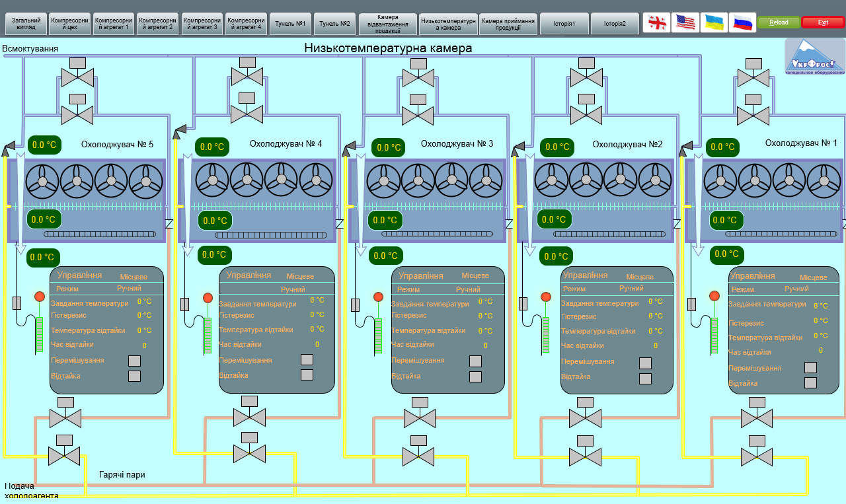Click the UkrFrost logo in the corner
The height and width of the screenshot is (504, 846).
coord(814,57)
